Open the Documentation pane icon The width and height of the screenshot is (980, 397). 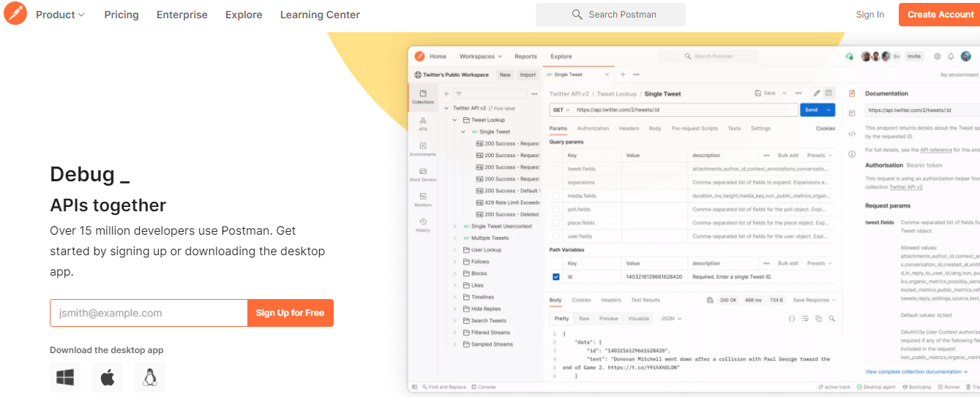pyautogui.click(x=852, y=94)
